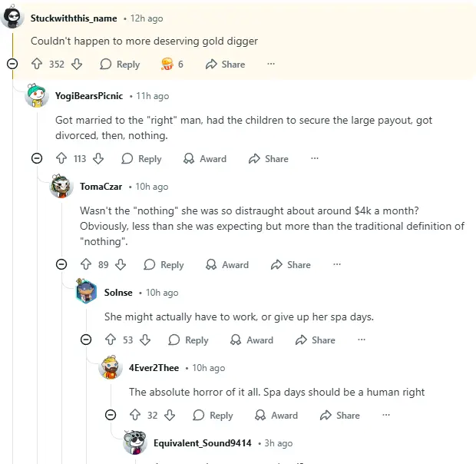Screen dimensions: 476x464
Task: Collapse Stuckwiththis_name's comment thread
Action: [x=12, y=65]
